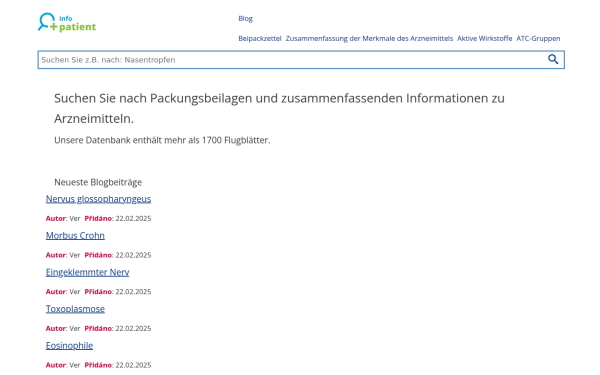The width and height of the screenshot is (600, 375).
Task: Click heading 'Suchen Sie nach Packungsbeilagen'
Action: 279,108
